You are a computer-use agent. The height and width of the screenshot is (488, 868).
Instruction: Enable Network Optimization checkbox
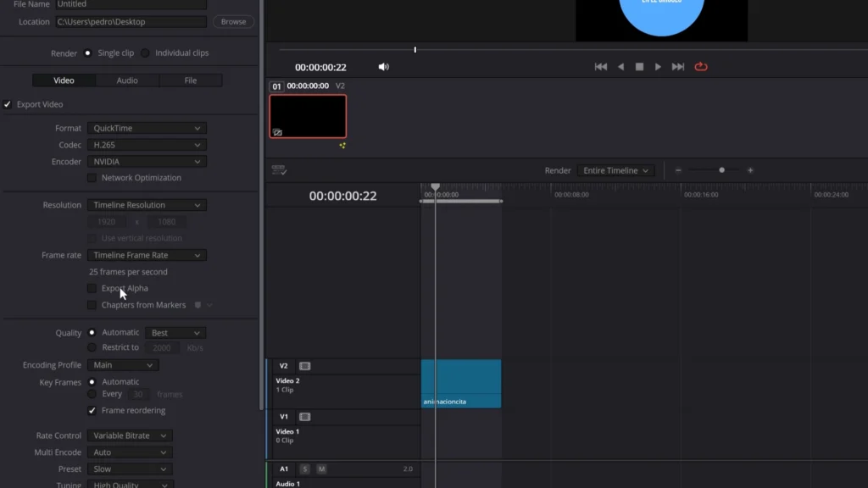tap(92, 178)
